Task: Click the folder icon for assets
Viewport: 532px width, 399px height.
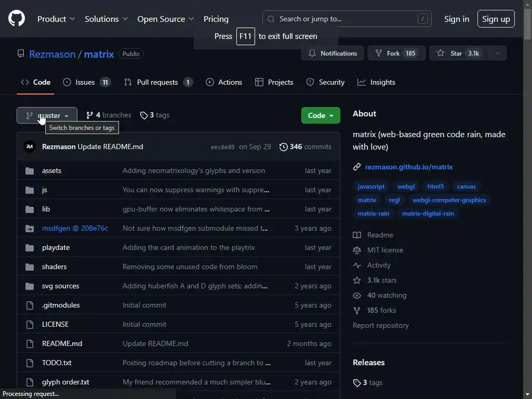Action: pyautogui.click(x=30, y=170)
